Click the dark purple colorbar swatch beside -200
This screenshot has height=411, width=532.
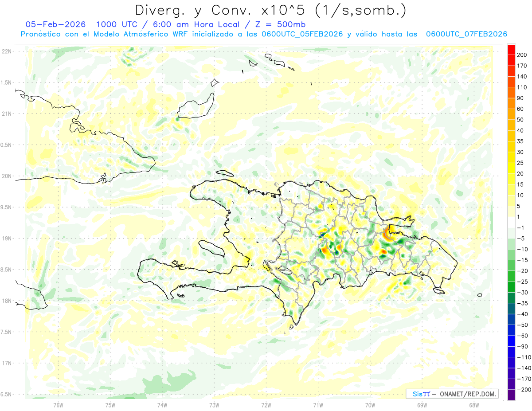coord(511,395)
